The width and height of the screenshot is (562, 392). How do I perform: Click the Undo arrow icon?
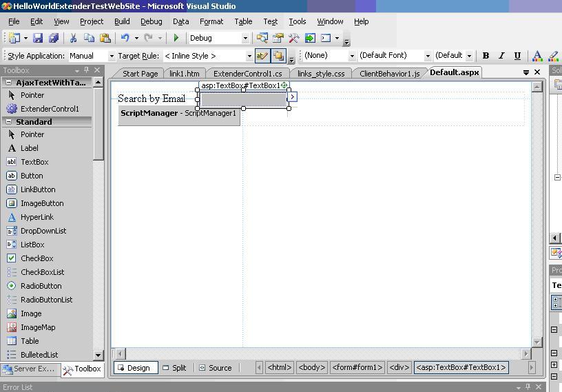point(125,38)
